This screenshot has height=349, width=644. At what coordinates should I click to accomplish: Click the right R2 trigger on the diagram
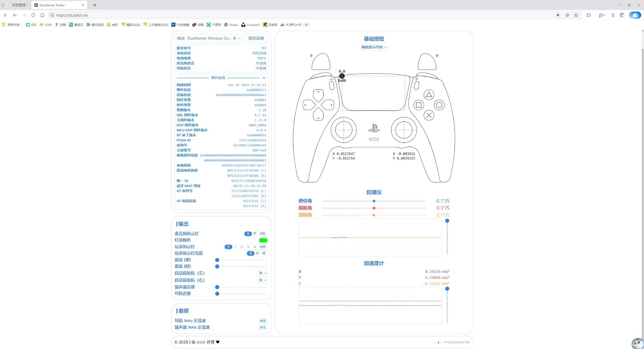coord(427,62)
